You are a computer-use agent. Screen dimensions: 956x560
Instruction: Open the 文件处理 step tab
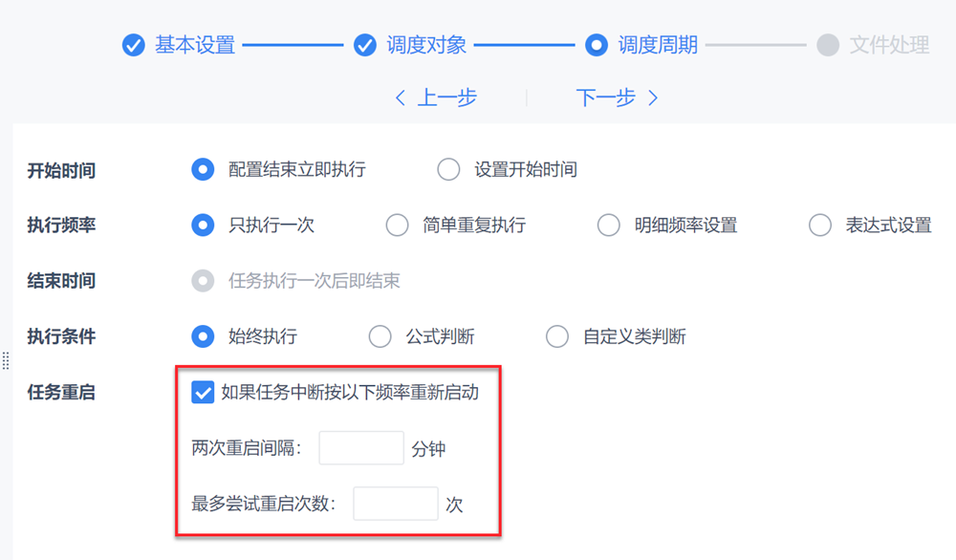coord(889,45)
